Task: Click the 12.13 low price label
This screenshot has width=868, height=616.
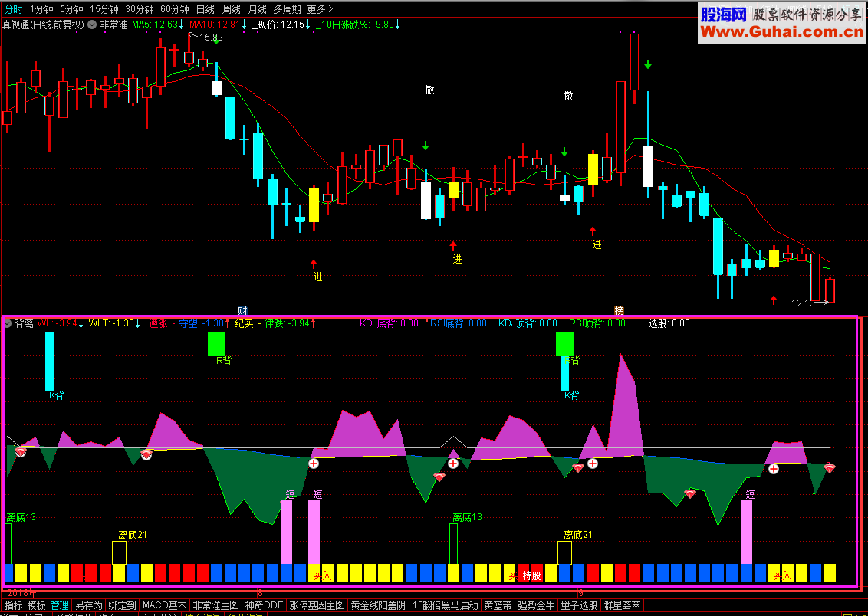Action: click(803, 303)
